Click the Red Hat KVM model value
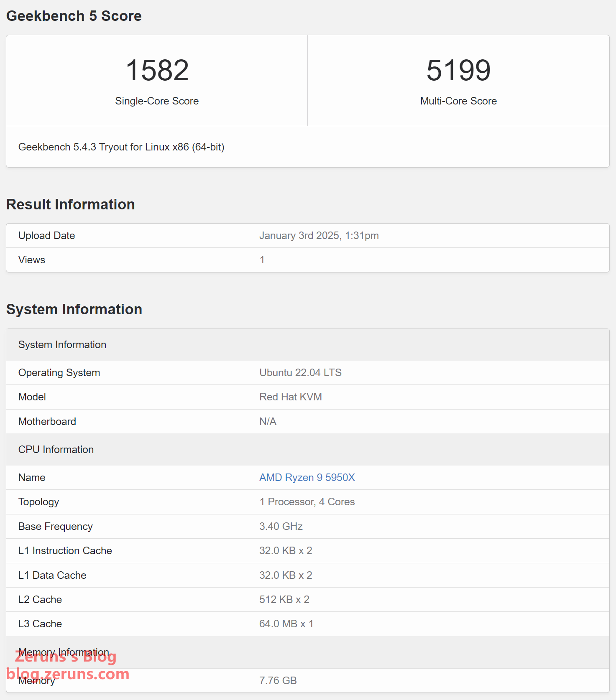 290,397
